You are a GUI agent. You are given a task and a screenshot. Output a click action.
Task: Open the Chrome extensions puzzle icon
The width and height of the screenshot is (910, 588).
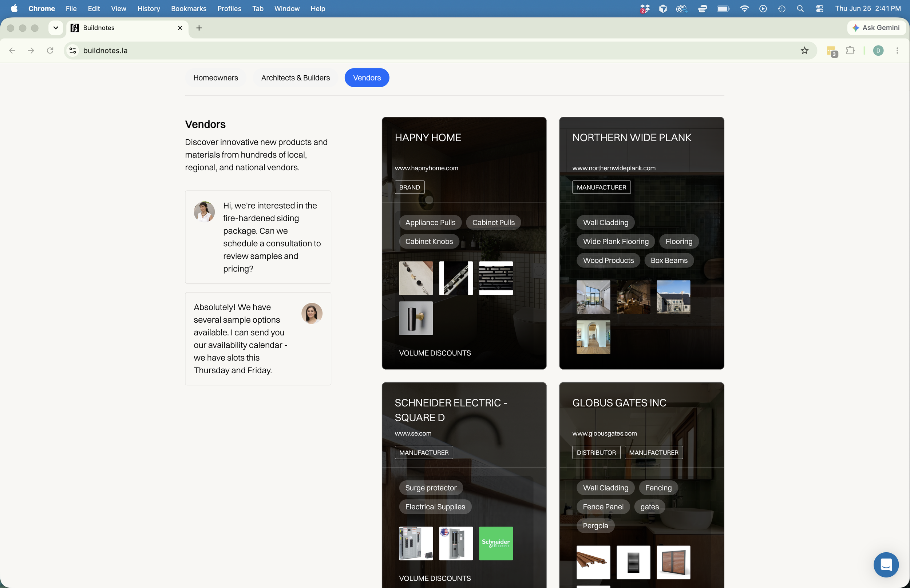coord(850,51)
